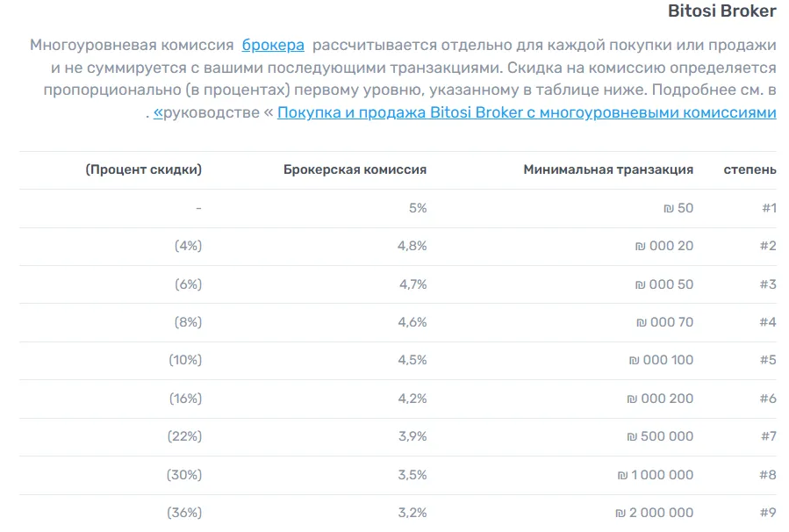Click the Процент скидки column header
The image size is (789, 532).
(143, 169)
